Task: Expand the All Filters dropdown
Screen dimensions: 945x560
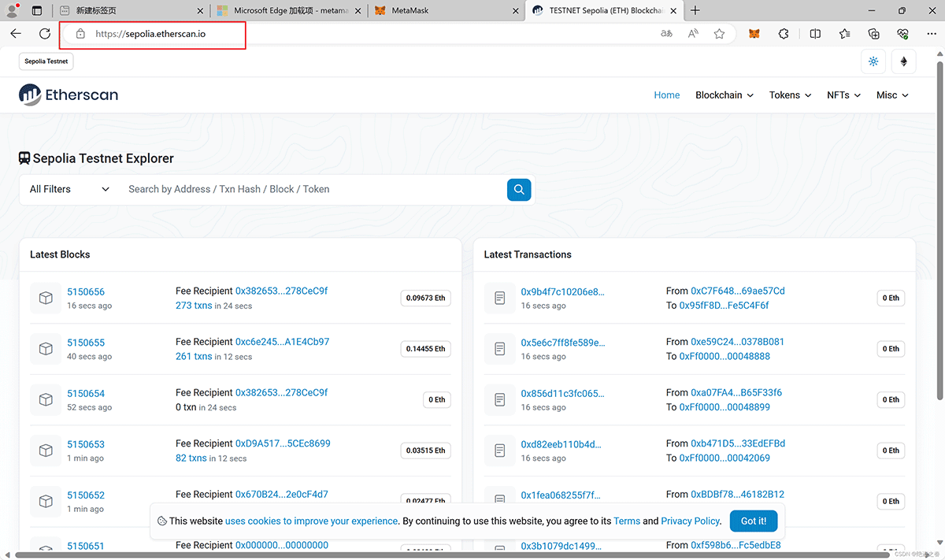Action: [x=69, y=189]
